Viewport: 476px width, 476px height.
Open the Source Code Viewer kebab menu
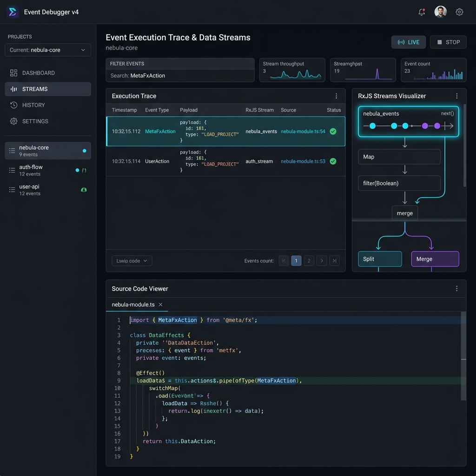tap(456, 289)
